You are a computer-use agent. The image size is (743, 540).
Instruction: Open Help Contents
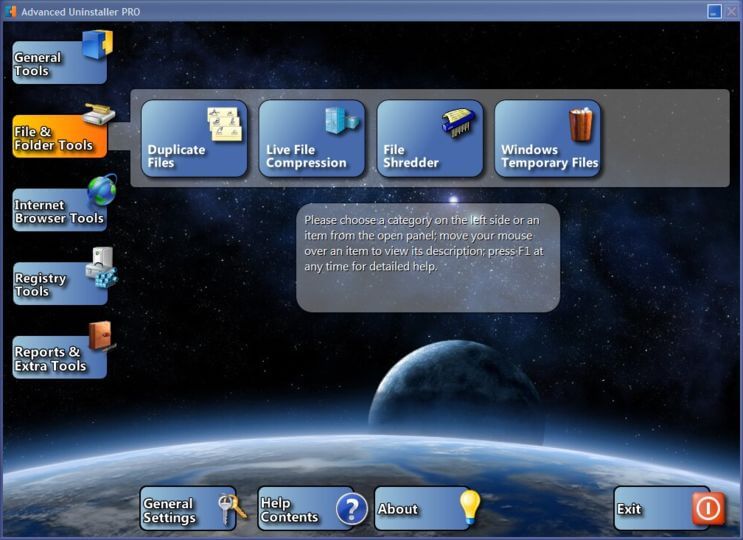coord(306,509)
